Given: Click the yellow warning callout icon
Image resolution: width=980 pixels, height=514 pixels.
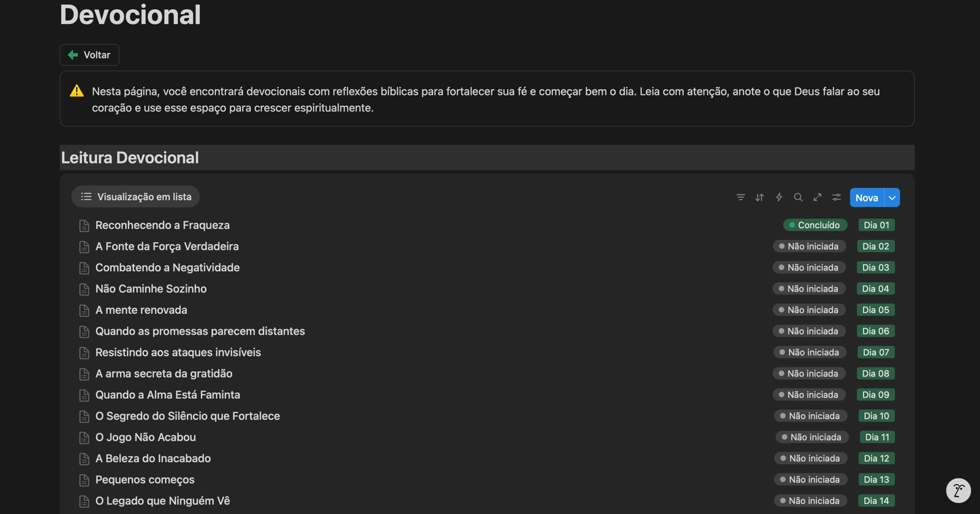Looking at the screenshot, I should coord(77,91).
